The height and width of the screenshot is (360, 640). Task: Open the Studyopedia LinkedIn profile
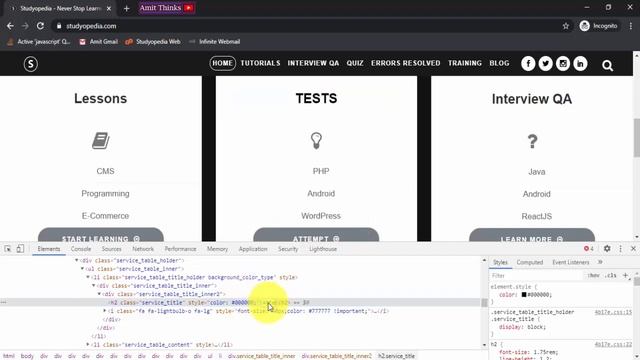click(580, 64)
